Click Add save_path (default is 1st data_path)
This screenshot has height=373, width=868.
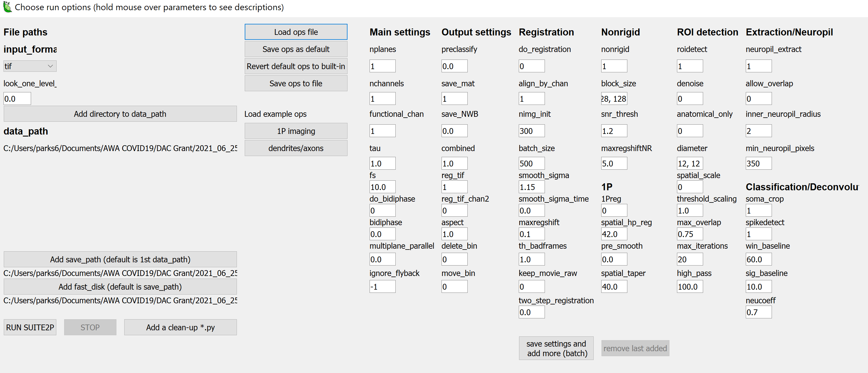[x=120, y=259]
